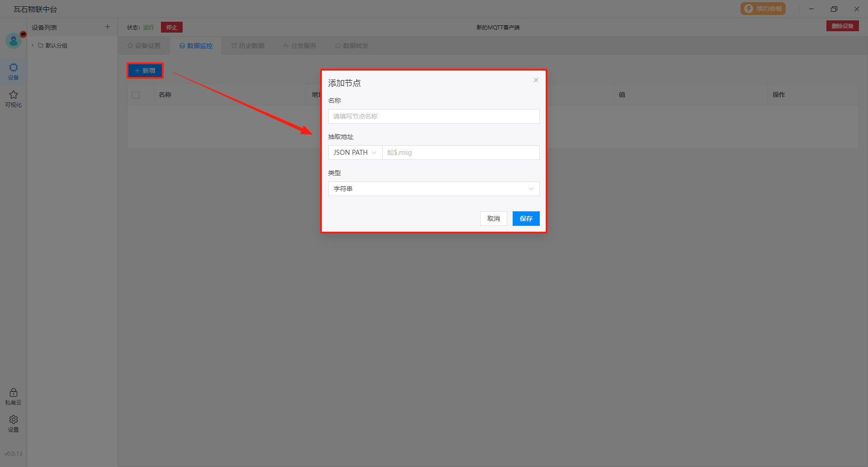Screen dimensions: 868x467
Task: Expand the 默认分组 tree group
Action: click(x=33, y=45)
